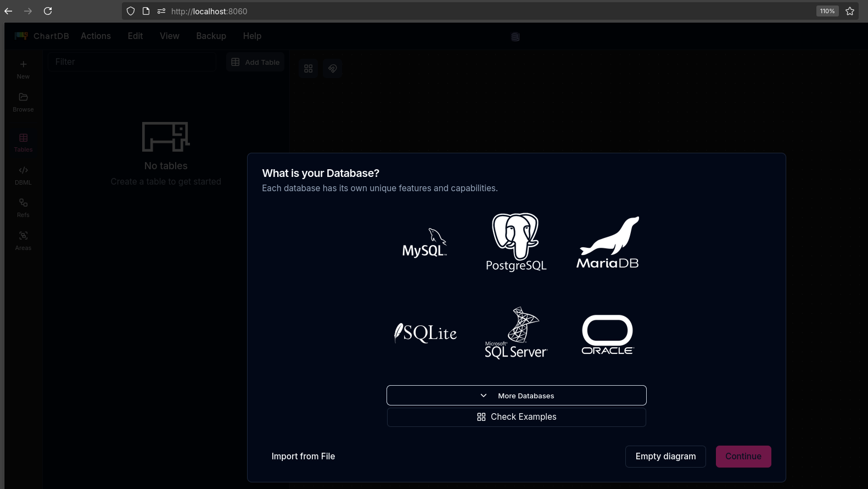Bookmark this page with star icon
The height and width of the screenshot is (489, 868).
tap(850, 11)
